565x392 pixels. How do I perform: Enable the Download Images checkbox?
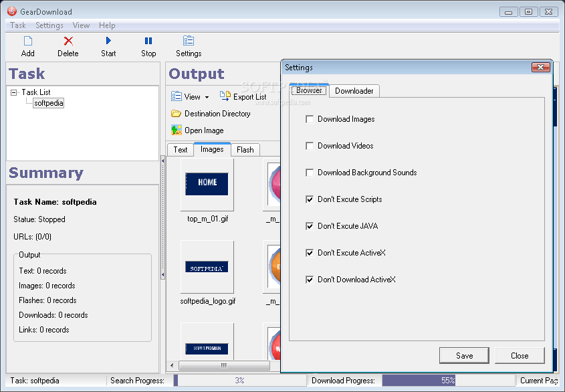(310, 119)
